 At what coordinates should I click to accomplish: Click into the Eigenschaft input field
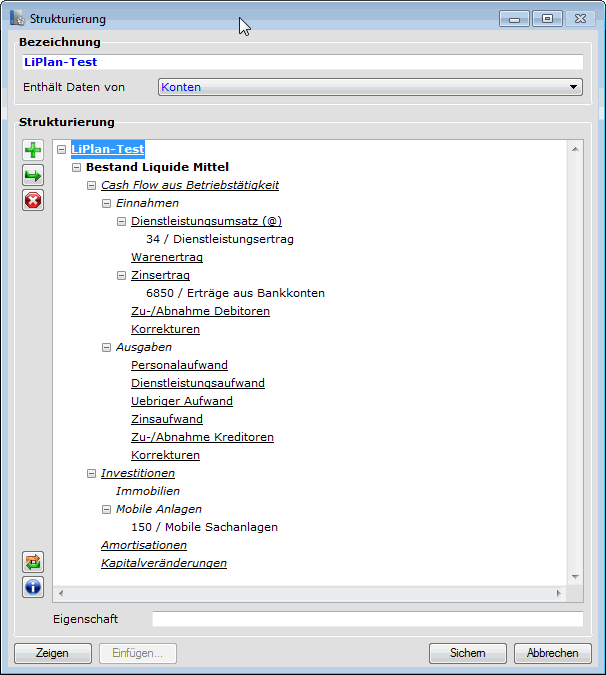tap(366, 620)
